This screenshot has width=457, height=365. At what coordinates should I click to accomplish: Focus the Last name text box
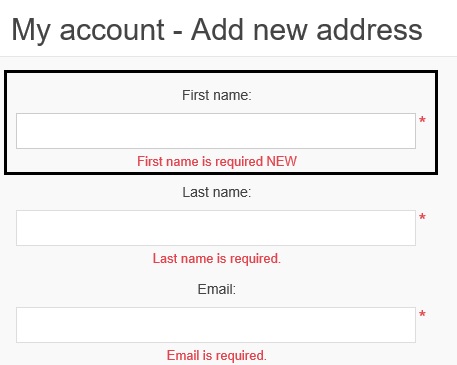216,228
